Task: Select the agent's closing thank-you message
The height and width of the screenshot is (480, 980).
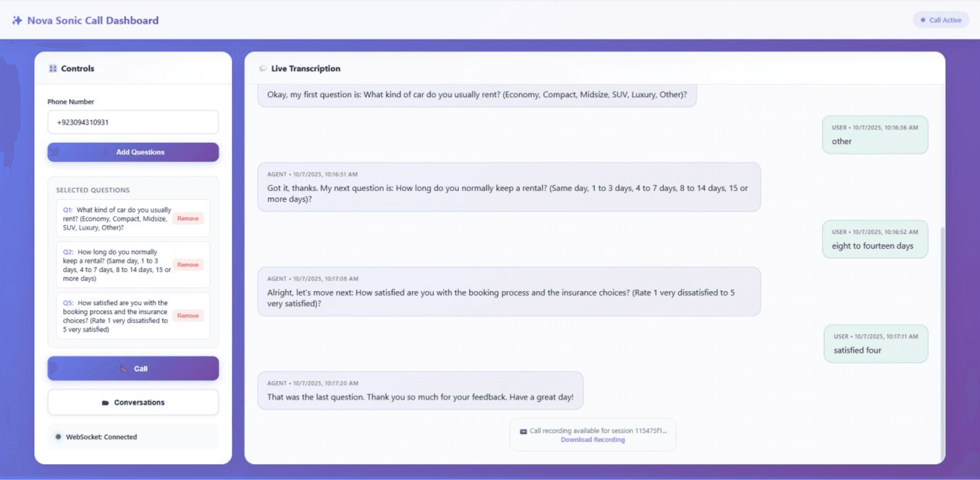Action: [420, 391]
